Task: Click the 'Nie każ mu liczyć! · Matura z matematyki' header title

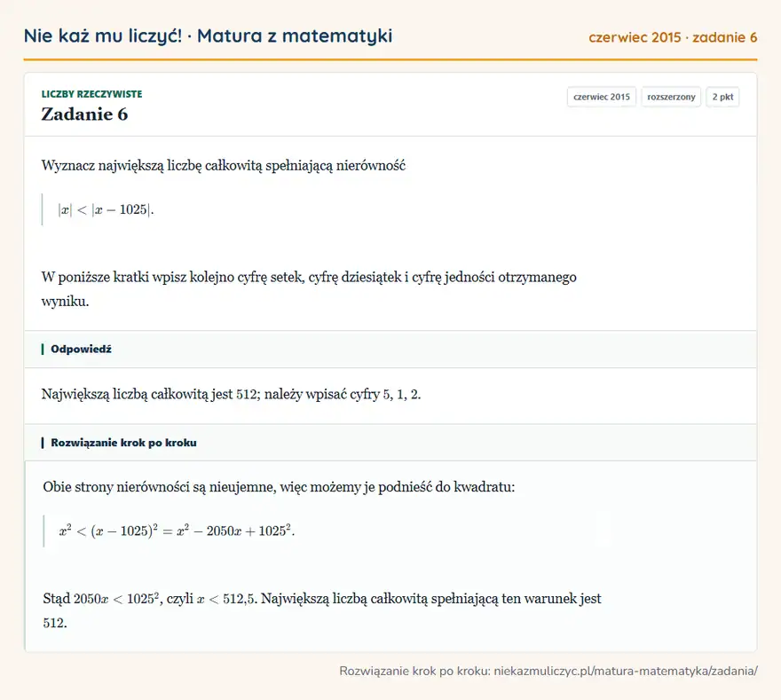Action: [x=208, y=35]
